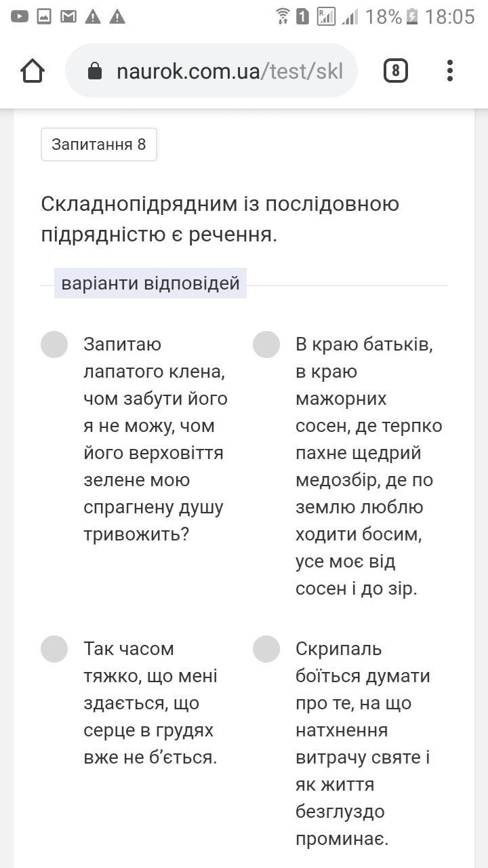Click the naurok.com.ua address bar
The width and height of the screenshot is (488, 868).
coord(229,71)
